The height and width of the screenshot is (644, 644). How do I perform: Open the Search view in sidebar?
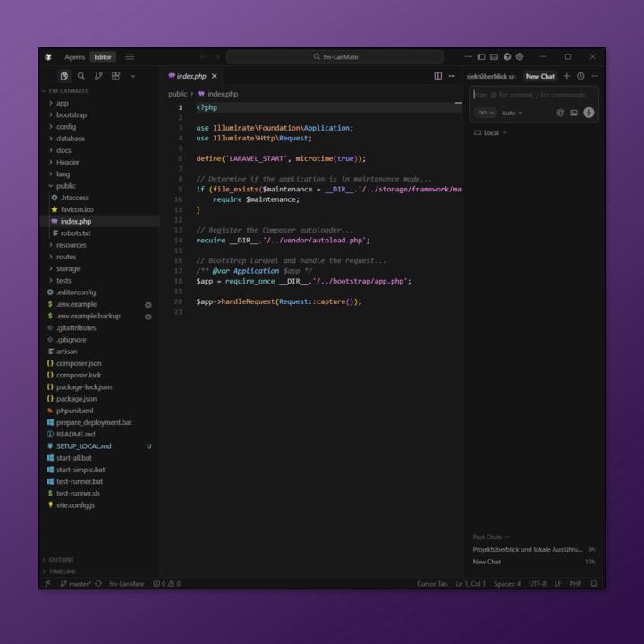click(81, 76)
